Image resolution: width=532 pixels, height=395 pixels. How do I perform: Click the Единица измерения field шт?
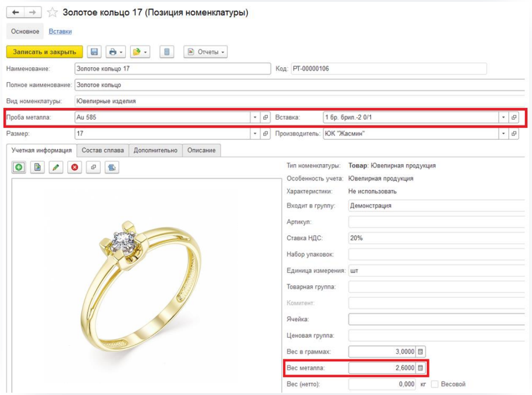click(436, 271)
